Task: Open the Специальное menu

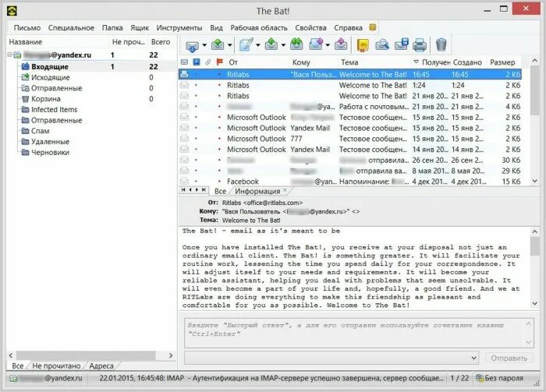Action: [71, 28]
